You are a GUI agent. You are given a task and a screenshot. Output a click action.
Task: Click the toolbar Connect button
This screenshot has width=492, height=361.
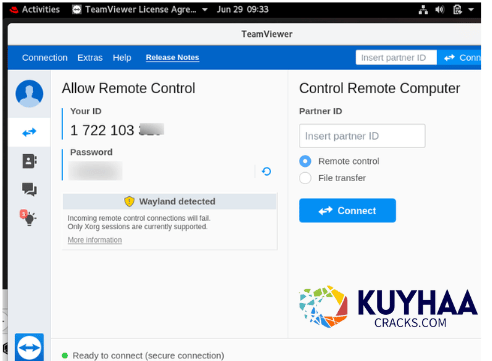point(460,58)
